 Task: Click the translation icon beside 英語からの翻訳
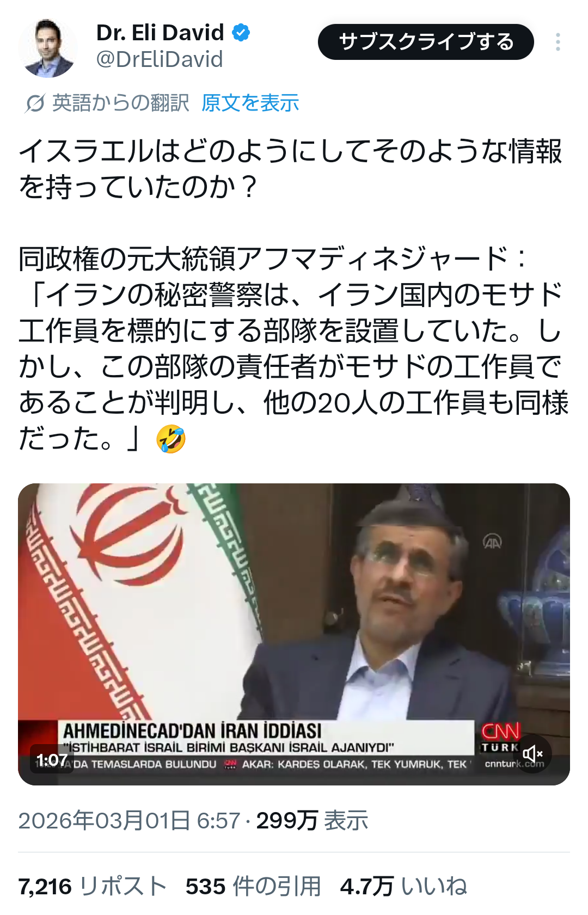[x=35, y=103]
